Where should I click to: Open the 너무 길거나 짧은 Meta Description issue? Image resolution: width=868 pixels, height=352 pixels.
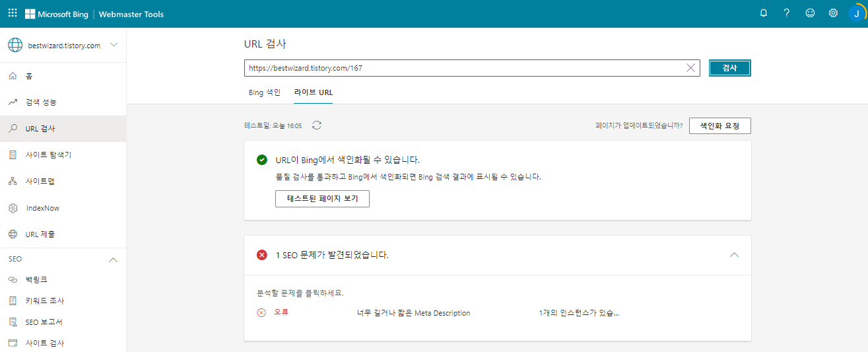[x=413, y=313]
